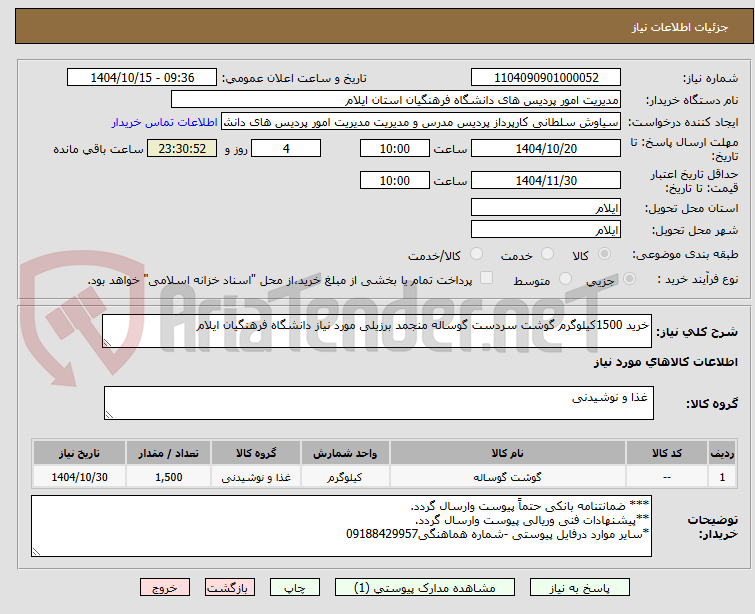Click the کد کالا column header
The height and width of the screenshot is (614, 755).
[x=667, y=453]
